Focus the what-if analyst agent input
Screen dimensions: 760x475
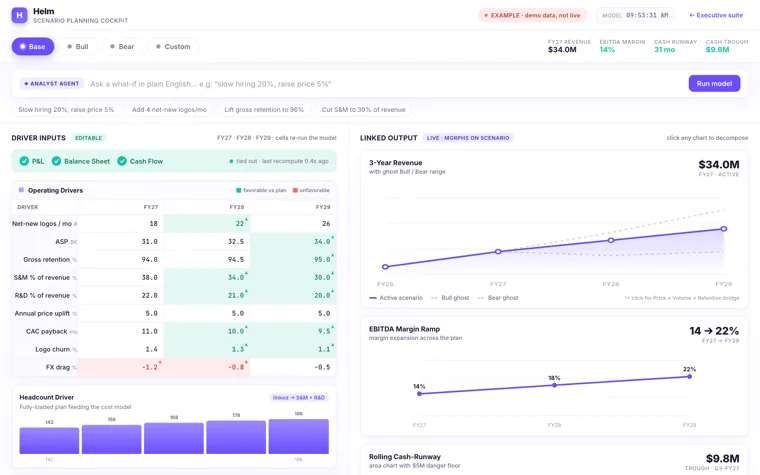(385, 84)
